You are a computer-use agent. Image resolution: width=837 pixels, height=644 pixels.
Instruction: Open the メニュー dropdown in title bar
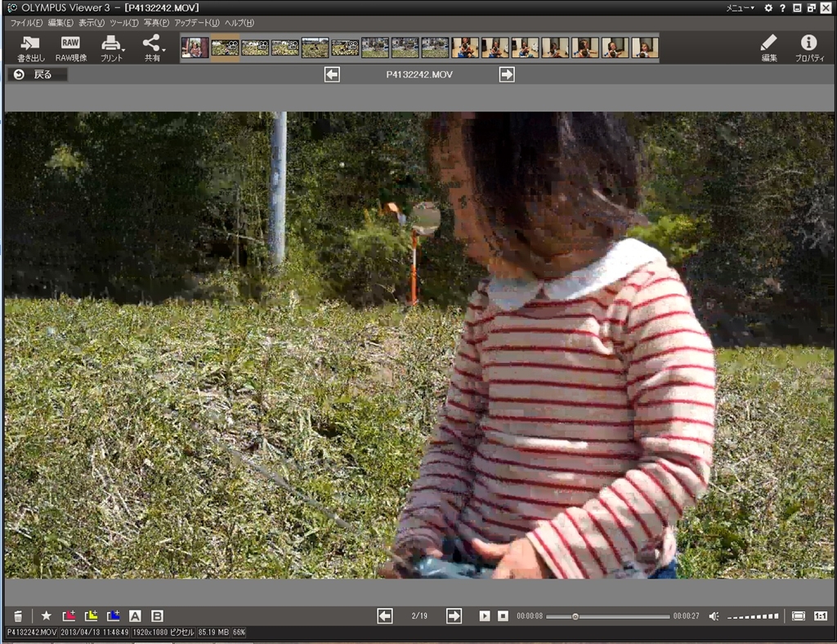pyautogui.click(x=740, y=8)
